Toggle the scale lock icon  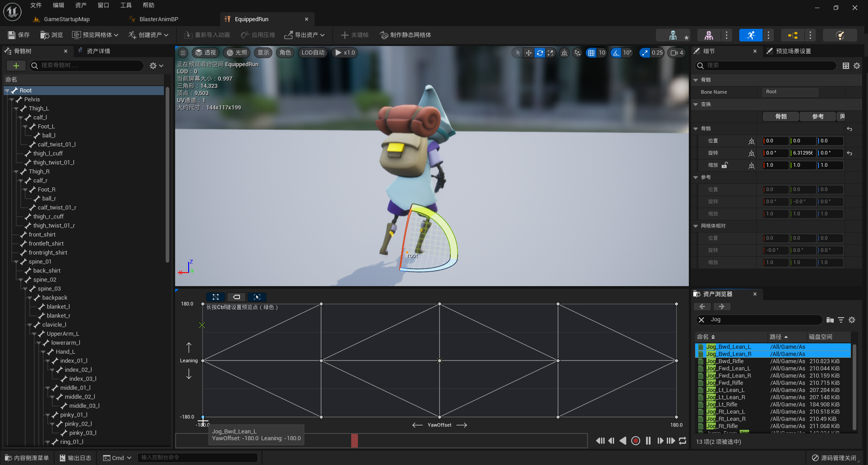click(x=725, y=165)
